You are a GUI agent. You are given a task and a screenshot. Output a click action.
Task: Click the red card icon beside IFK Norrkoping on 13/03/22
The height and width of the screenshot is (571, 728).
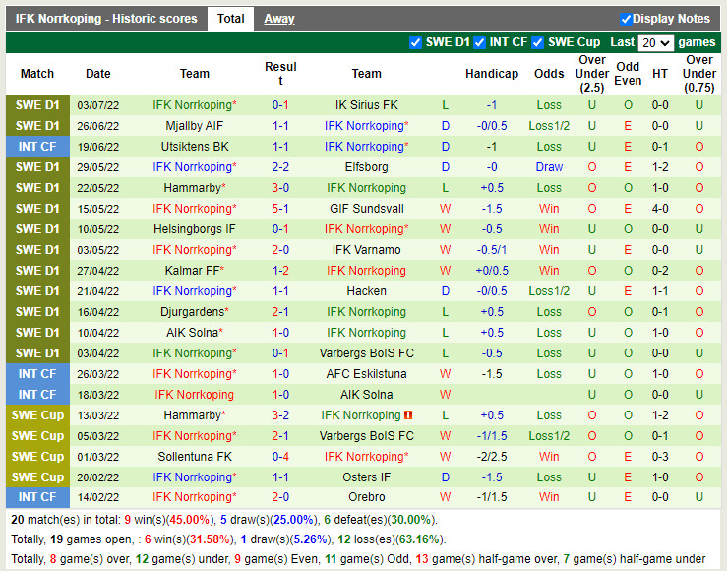point(408,414)
